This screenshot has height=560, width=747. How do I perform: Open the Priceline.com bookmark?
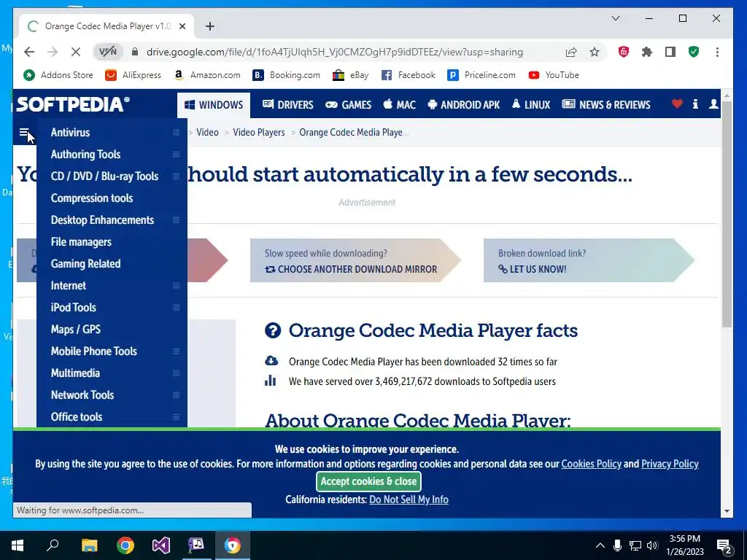[481, 75]
